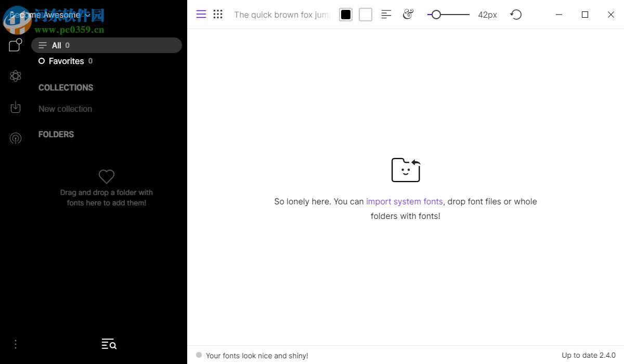This screenshot has width=624, height=364.
Task: Open the broadcast podcast sidebar icon
Action: 16,138
